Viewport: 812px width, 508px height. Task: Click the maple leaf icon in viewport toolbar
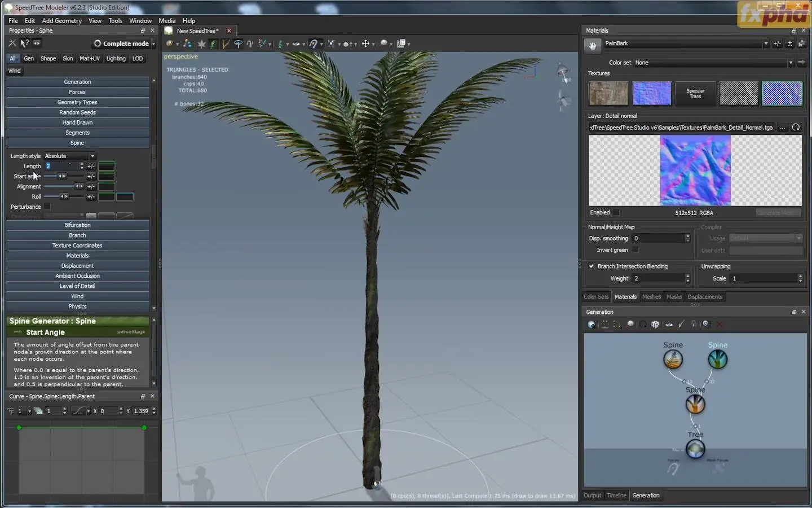tap(201, 44)
